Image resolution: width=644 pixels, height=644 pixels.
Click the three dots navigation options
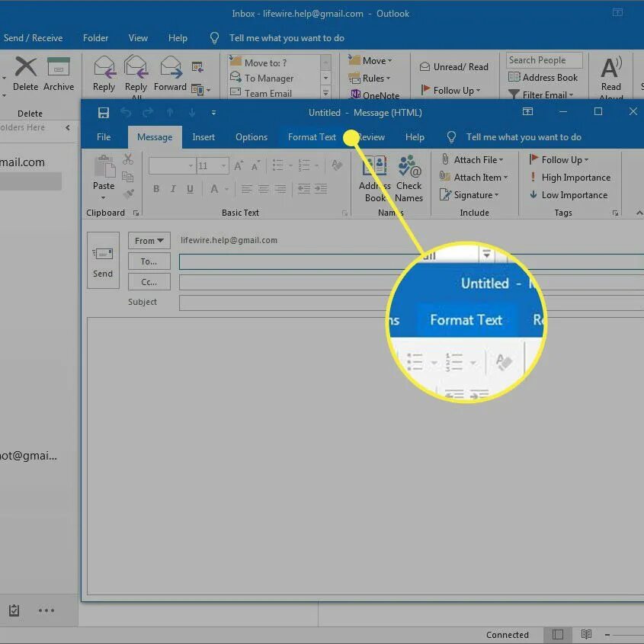coord(46,610)
